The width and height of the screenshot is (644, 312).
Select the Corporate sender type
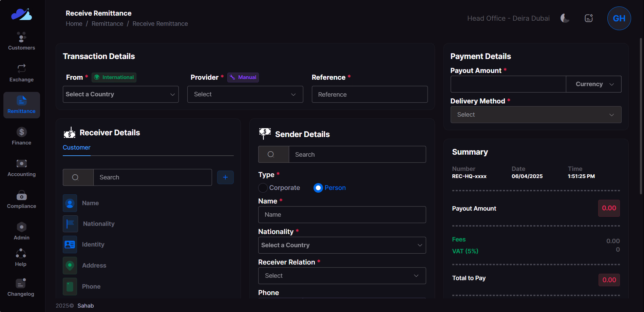coord(263,188)
